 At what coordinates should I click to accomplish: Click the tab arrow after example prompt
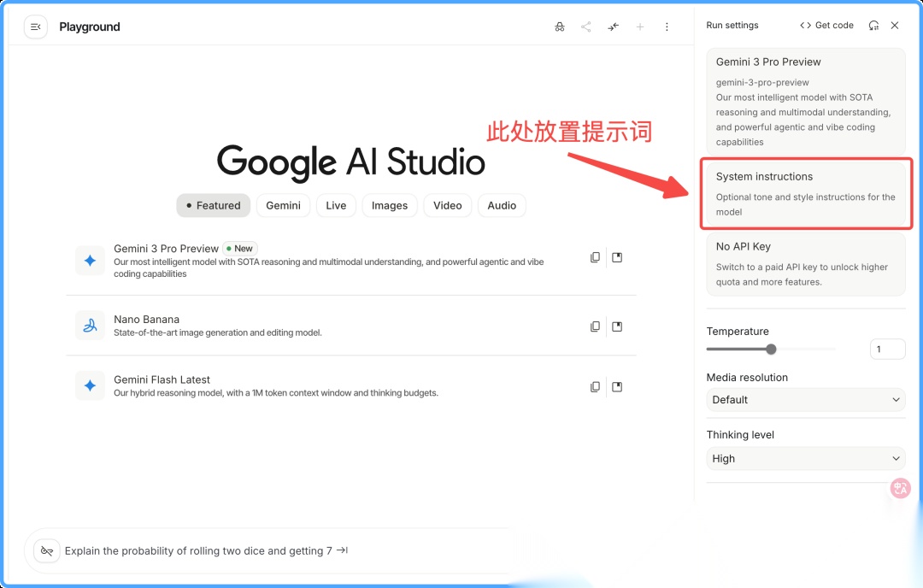(x=343, y=550)
